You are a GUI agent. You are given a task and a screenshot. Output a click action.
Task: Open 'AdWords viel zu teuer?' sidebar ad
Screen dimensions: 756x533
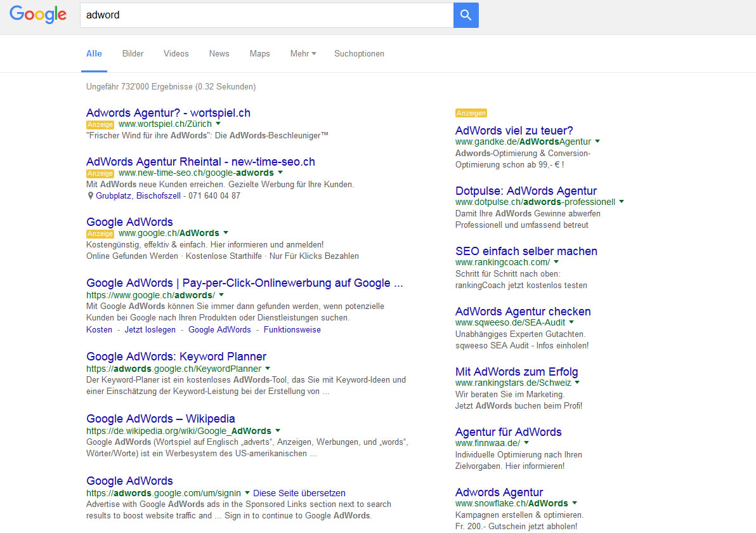tap(514, 131)
